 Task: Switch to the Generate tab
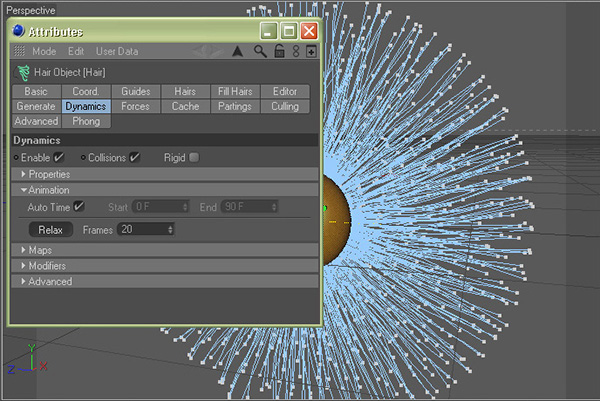point(36,106)
